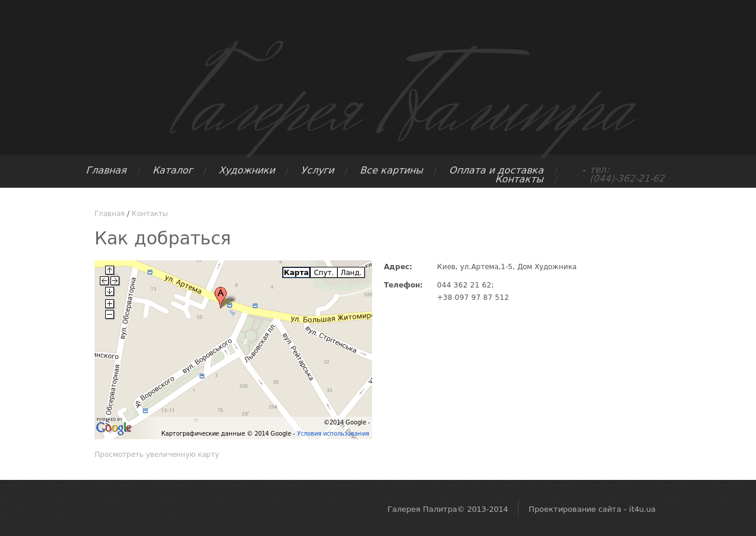The width and height of the screenshot is (756, 536).
Task: Switch map to Карта view
Action: tap(296, 273)
